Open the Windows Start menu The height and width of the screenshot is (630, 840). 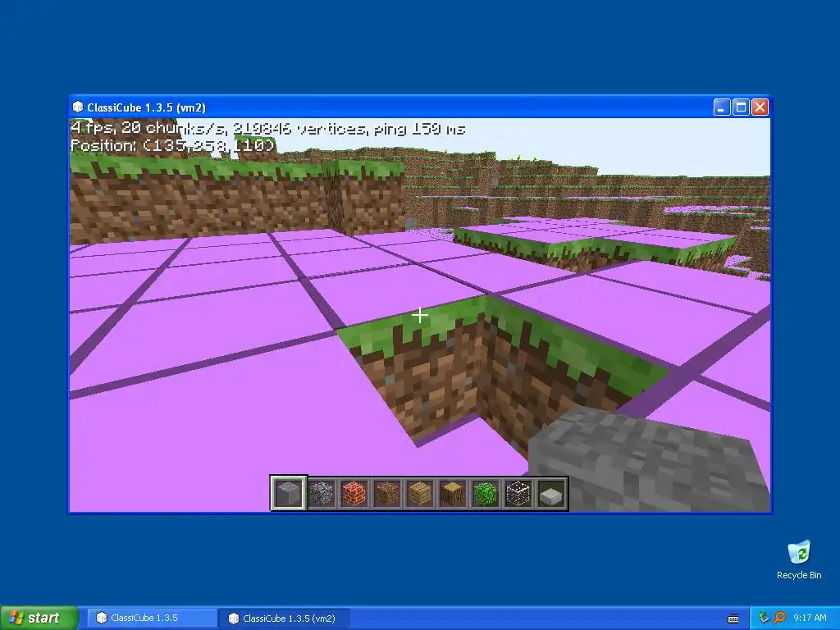[39, 618]
